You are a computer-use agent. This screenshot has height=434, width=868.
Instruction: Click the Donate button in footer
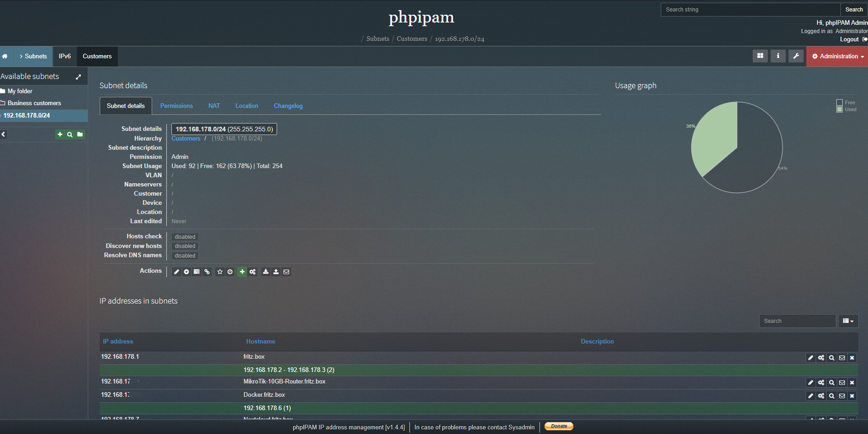pos(559,426)
